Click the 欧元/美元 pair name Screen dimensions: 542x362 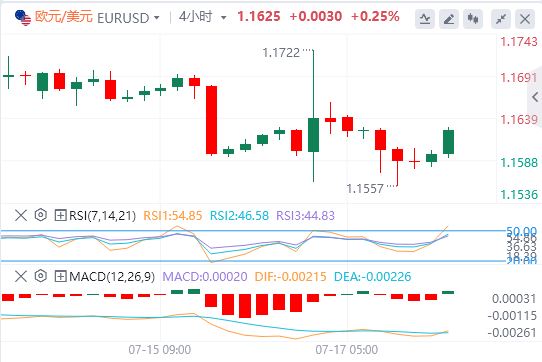(64, 17)
